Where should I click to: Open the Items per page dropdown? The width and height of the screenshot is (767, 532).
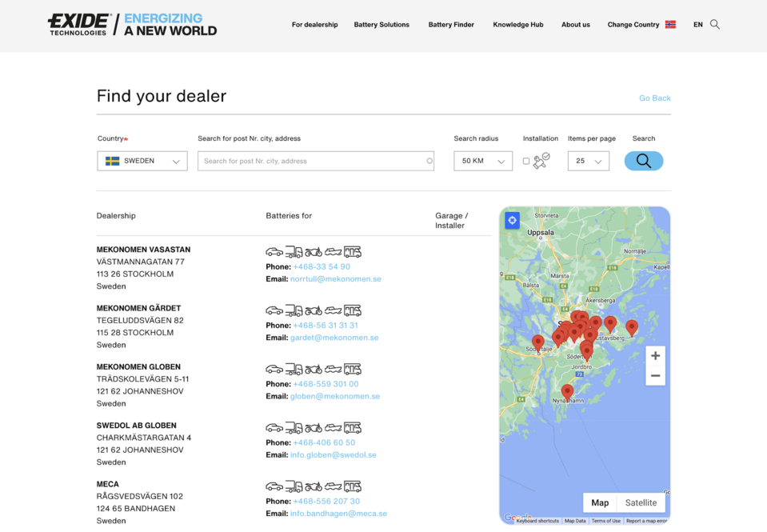(x=589, y=161)
